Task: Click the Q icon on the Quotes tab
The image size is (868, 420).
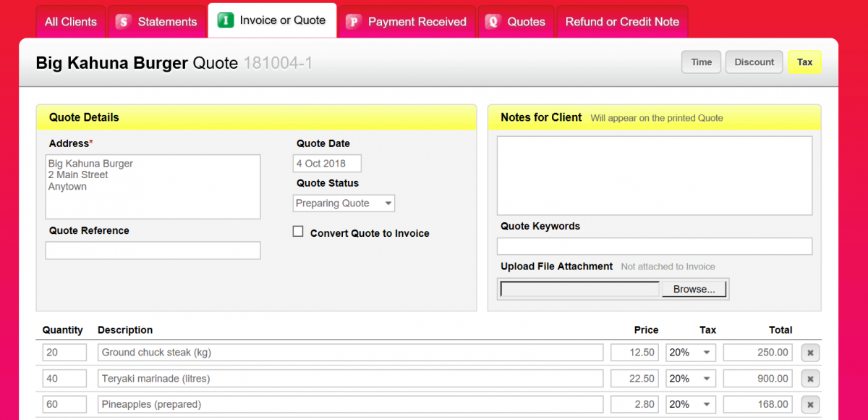Action: tap(494, 22)
